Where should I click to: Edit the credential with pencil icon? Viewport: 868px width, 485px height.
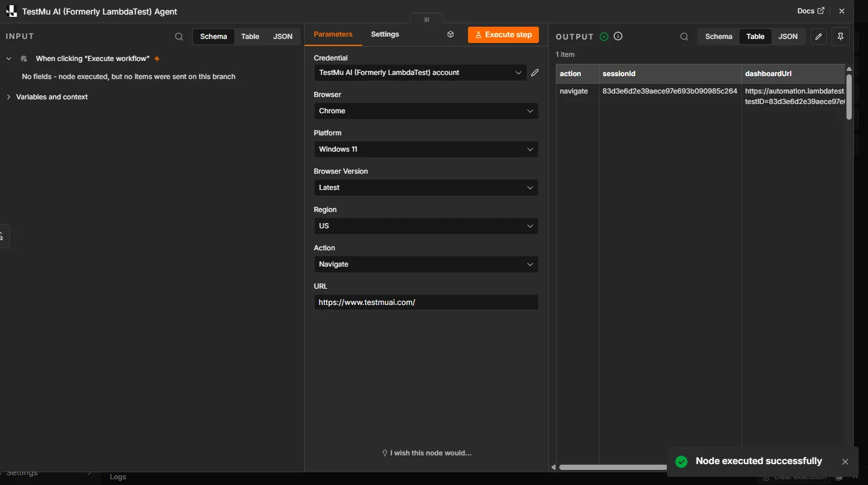535,73
